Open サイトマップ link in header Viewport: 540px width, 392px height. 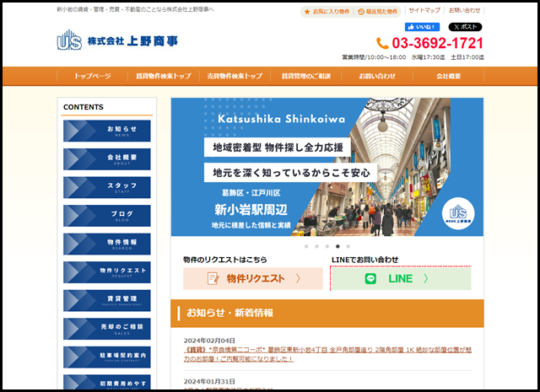coord(424,10)
